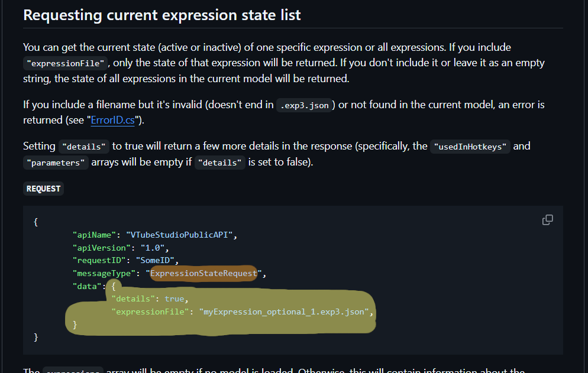Click the "apiName" key in the JSON

coord(93,235)
